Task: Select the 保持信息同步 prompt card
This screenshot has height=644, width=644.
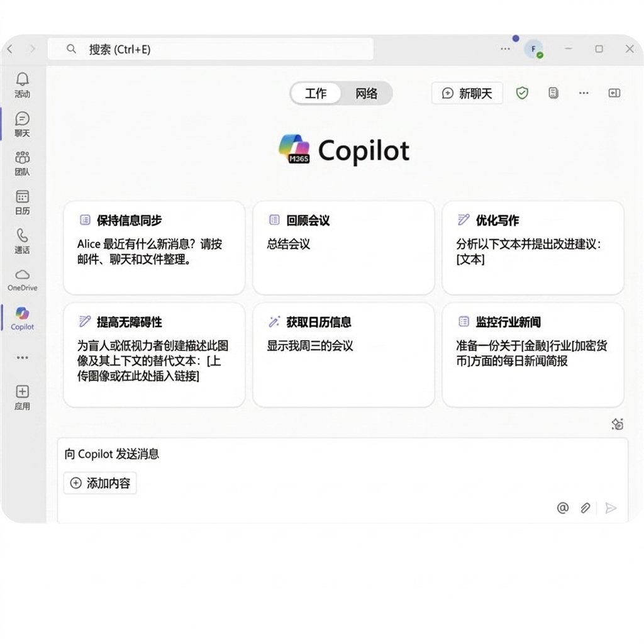Action: tap(155, 248)
